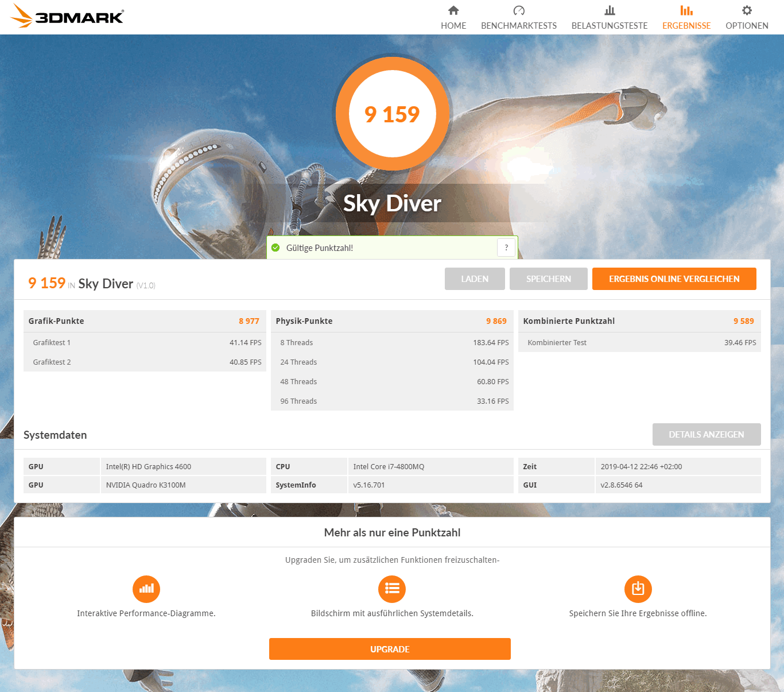Click the 183.64 FPS value
This screenshot has height=692, width=784.
pyautogui.click(x=491, y=342)
